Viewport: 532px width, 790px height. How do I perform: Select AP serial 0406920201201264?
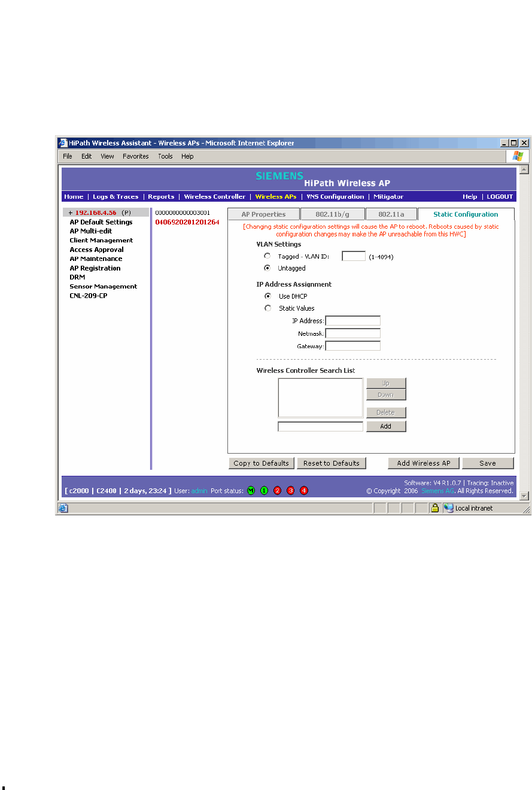pyautogui.click(x=187, y=222)
